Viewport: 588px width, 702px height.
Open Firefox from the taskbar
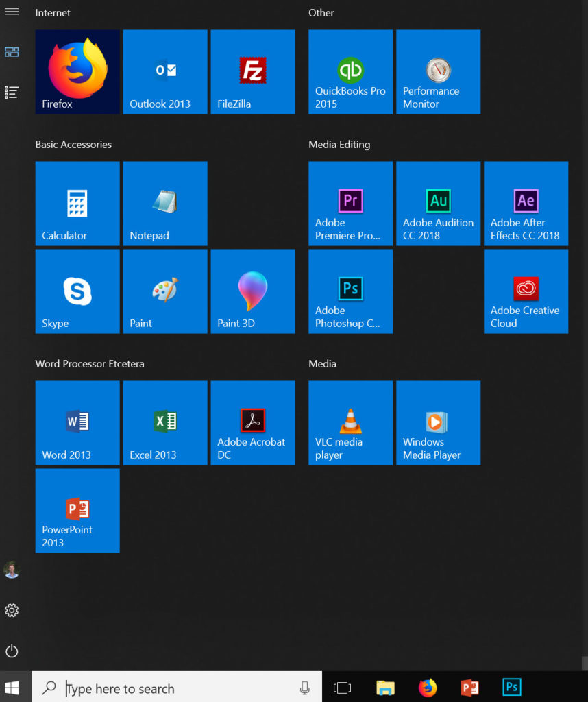coord(428,688)
